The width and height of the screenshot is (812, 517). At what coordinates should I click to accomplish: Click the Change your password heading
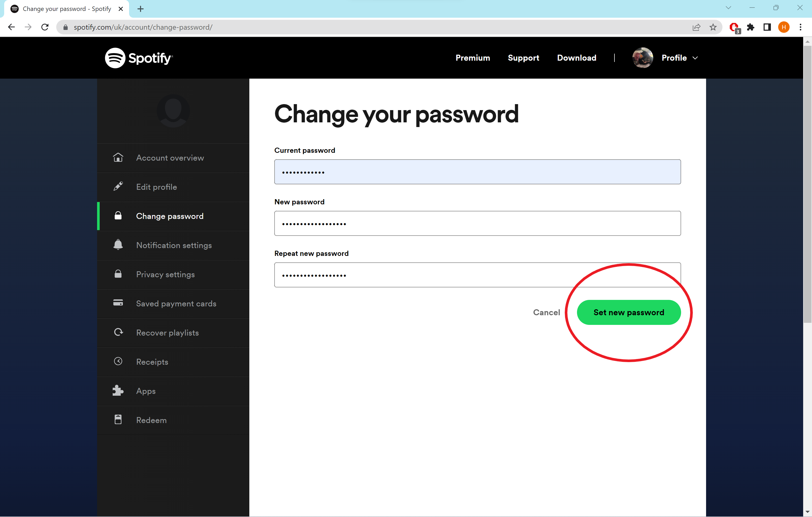click(396, 114)
